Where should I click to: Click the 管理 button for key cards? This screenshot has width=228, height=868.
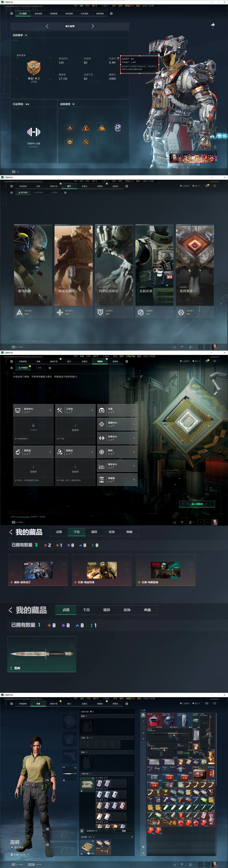(x=124, y=831)
